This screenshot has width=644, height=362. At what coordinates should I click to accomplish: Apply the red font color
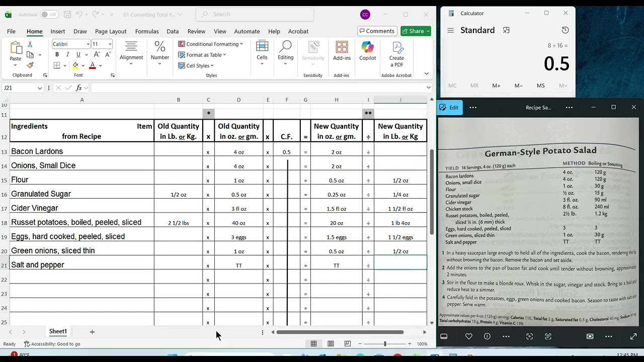93,65
